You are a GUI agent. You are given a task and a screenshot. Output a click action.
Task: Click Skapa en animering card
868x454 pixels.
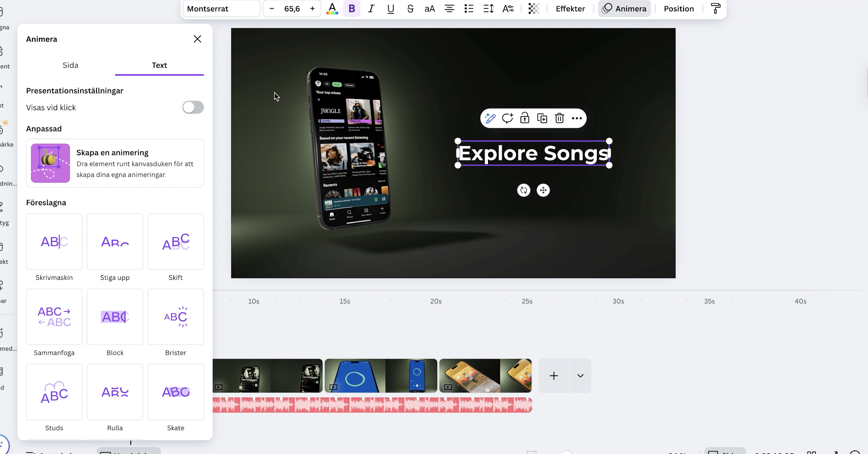pos(115,163)
